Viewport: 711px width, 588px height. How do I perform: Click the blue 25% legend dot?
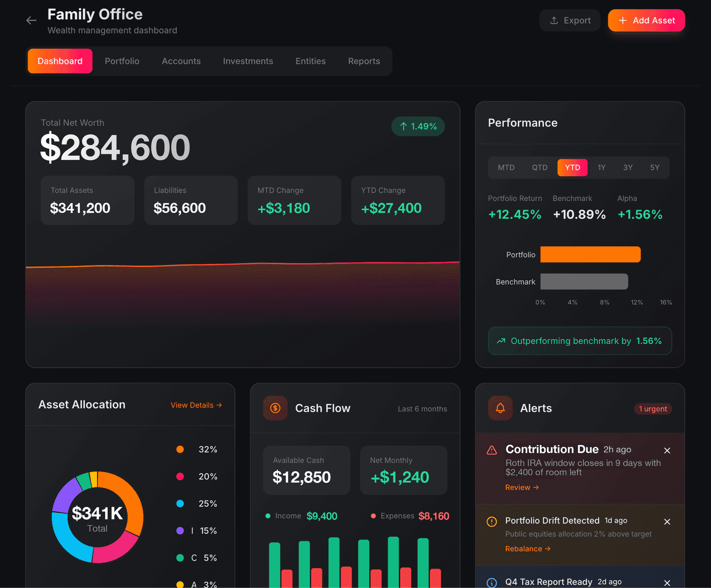point(180,504)
